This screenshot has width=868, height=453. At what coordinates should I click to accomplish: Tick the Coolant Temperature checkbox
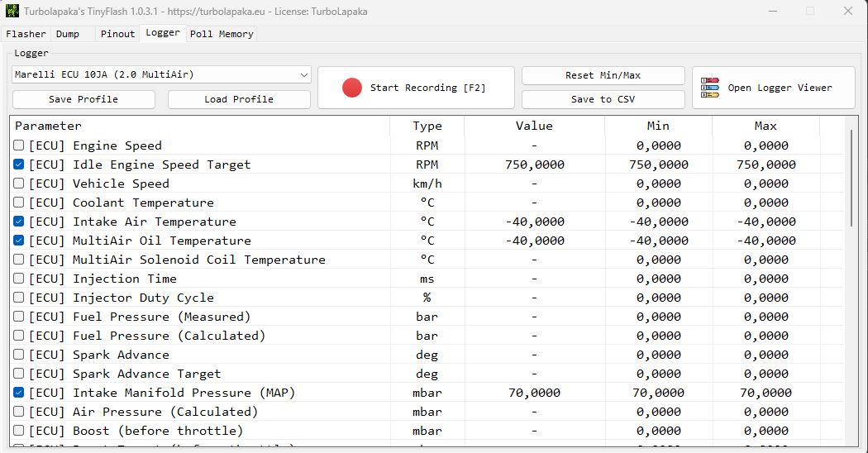point(19,203)
